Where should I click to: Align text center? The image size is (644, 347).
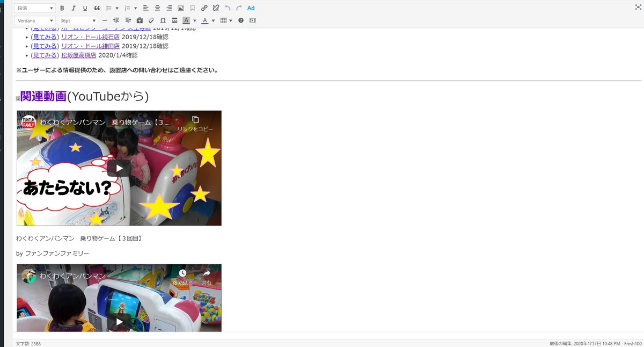pyautogui.click(x=158, y=8)
